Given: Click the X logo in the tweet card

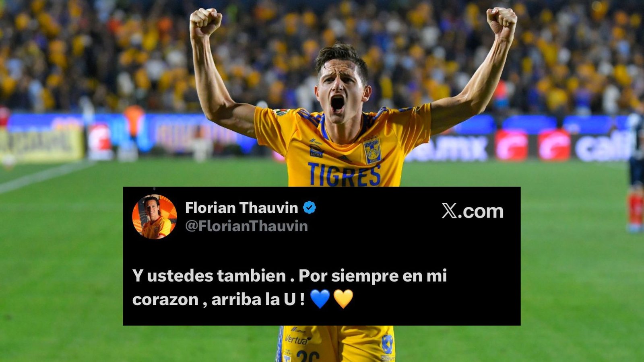Looking at the screenshot, I should point(450,211).
